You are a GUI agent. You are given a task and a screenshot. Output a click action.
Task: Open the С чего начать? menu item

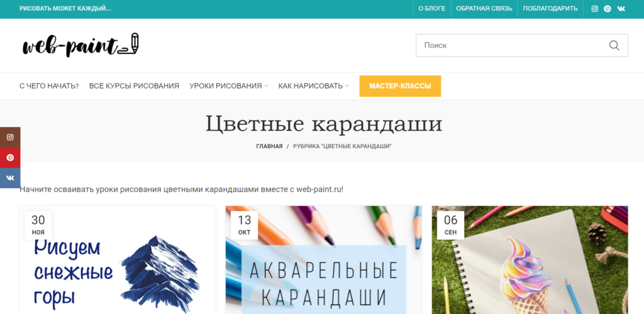pyautogui.click(x=49, y=86)
